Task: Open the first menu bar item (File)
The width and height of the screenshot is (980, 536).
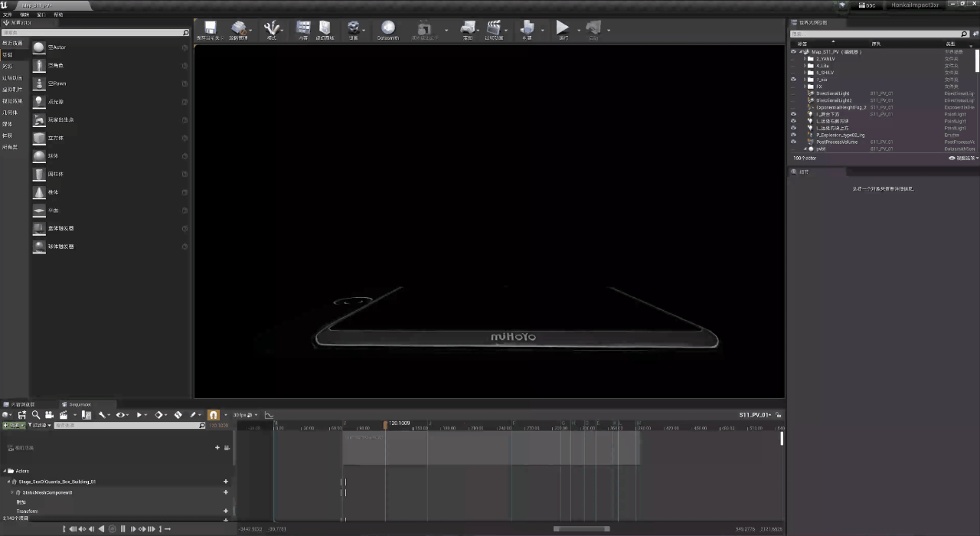Action: coord(8,15)
